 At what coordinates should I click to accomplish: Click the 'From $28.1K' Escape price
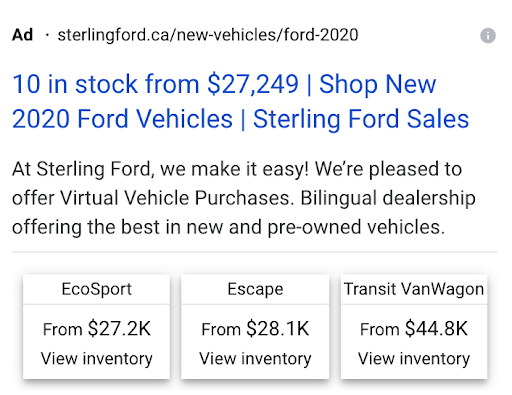coord(255,329)
